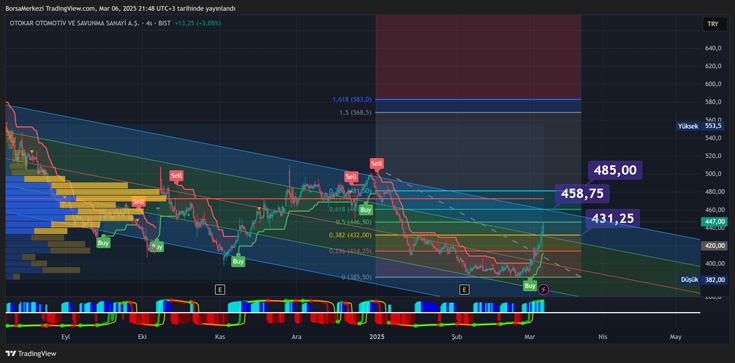Click the Şub month on time axis
Image resolution: width=735 pixels, height=363 pixels.
point(456,337)
